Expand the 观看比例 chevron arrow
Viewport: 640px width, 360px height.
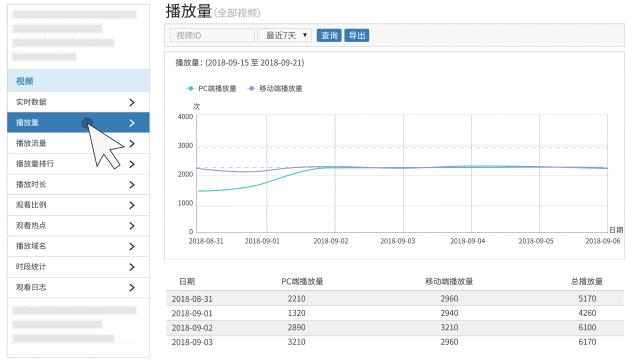point(131,205)
